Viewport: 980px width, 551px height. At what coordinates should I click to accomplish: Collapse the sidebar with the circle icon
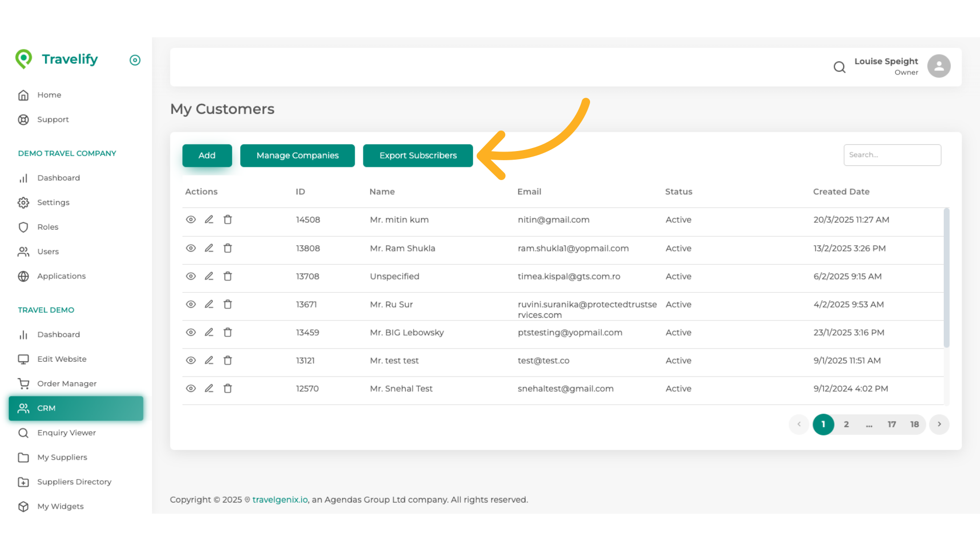pos(135,60)
